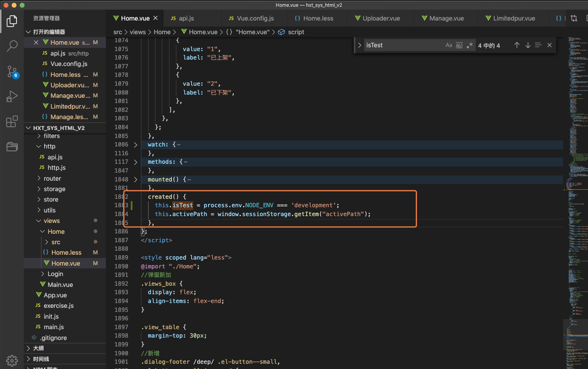Toggle Match Whole Word in find widget
Viewport: 588px width, 369px height.
coord(459,45)
